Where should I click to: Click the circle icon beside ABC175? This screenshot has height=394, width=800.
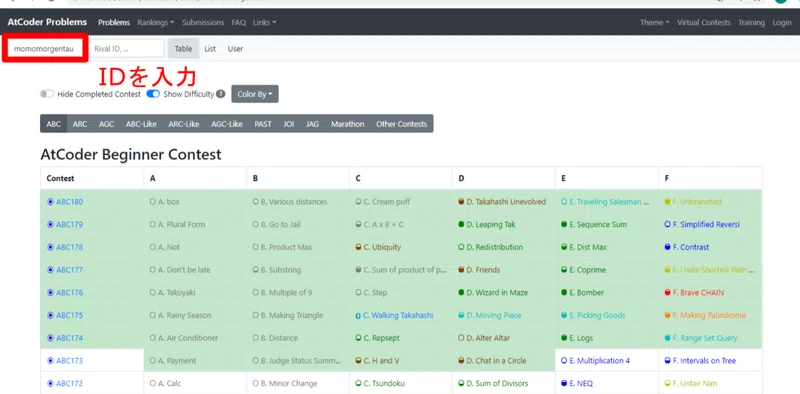coord(51,315)
